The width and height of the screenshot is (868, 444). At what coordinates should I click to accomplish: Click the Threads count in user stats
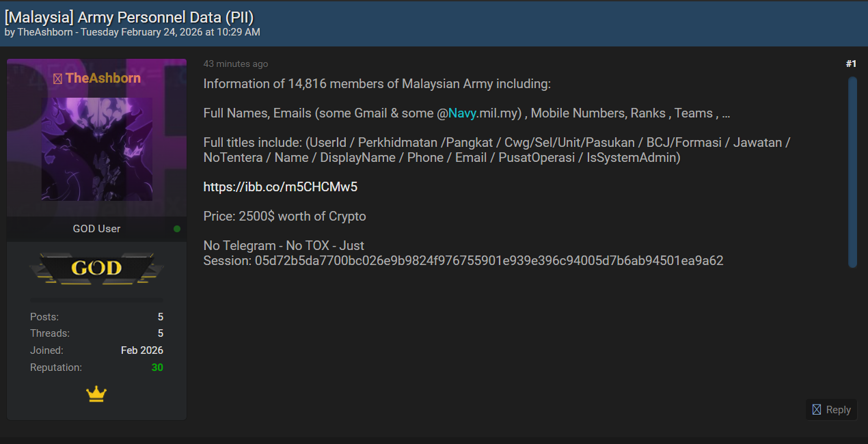[x=160, y=333]
